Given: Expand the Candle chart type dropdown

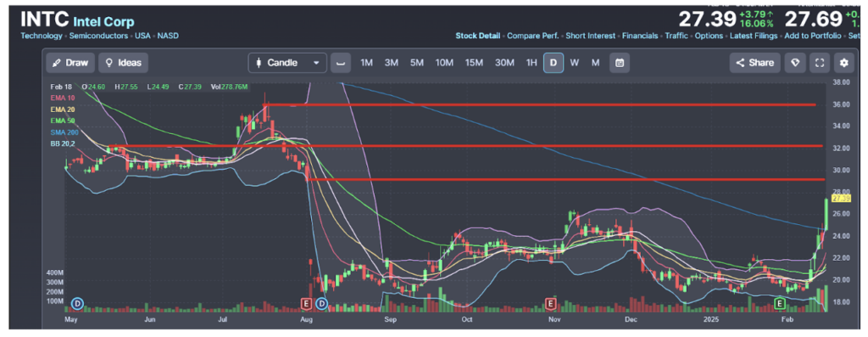Looking at the screenshot, I should pyautogui.click(x=287, y=63).
